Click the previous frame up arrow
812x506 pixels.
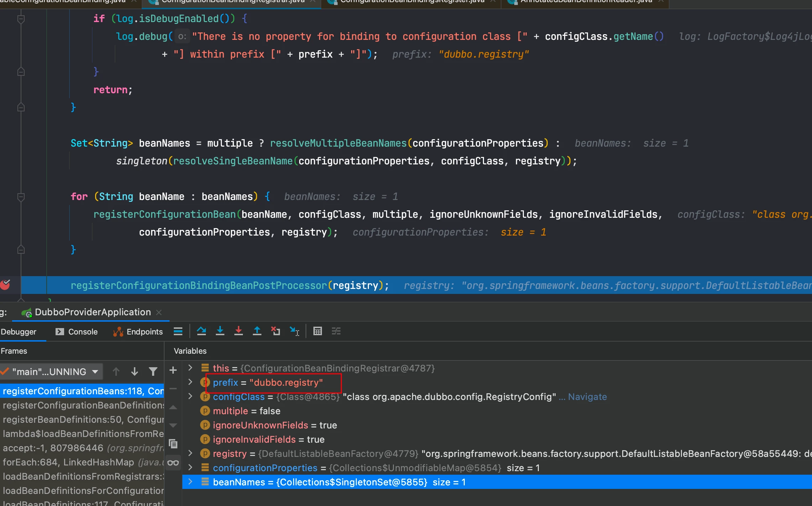(x=116, y=372)
